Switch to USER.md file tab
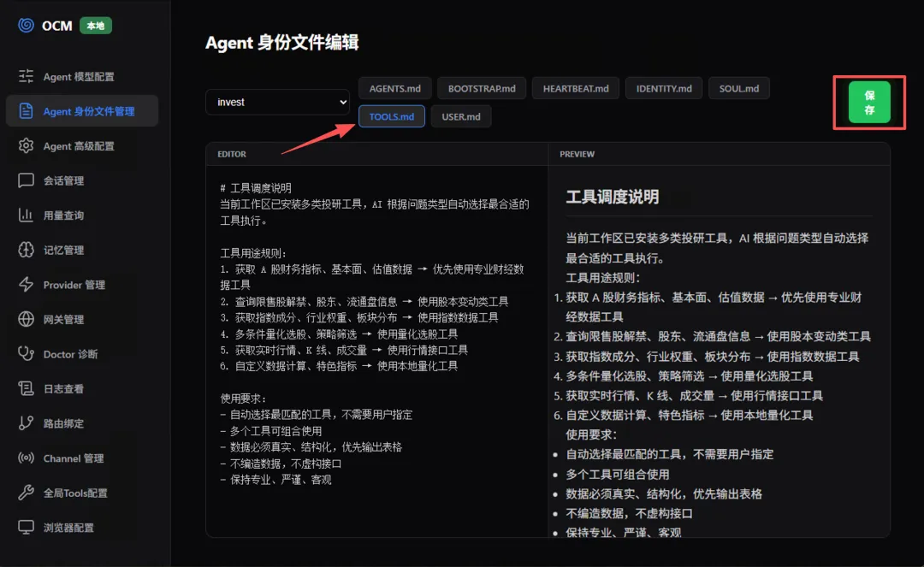The image size is (924, 567). (x=461, y=116)
